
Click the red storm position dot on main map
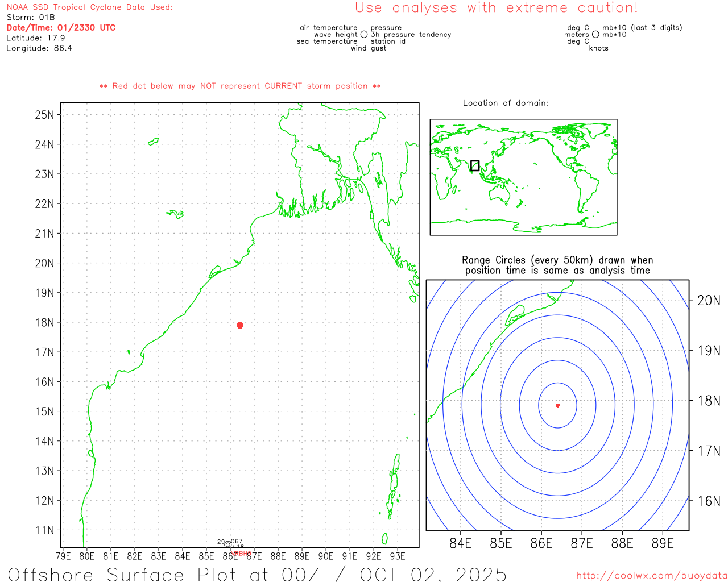(x=240, y=325)
